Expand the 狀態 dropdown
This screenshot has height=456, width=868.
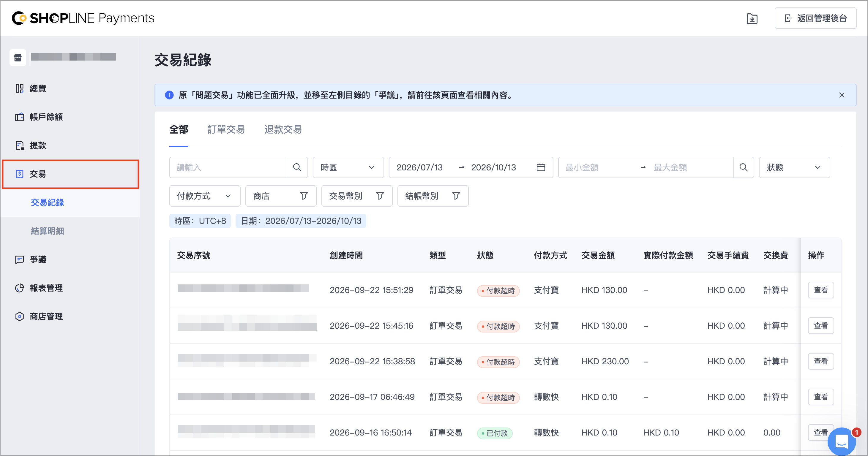tap(794, 167)
